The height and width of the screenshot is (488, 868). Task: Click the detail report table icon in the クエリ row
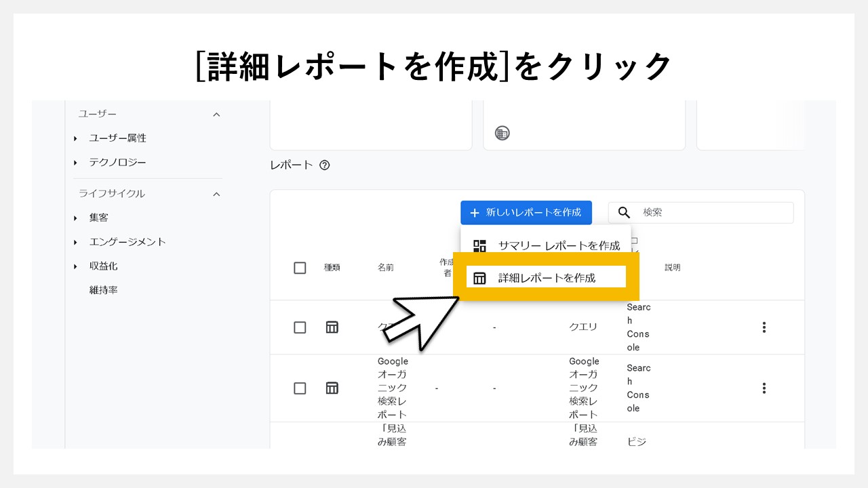332,327
